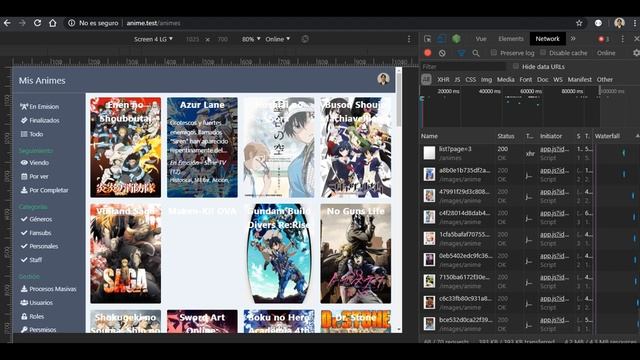The width and height of the screenshot is (640, 360).
Task: Toggle Hide data URLs checkbox
Action: tap(516, 66)
